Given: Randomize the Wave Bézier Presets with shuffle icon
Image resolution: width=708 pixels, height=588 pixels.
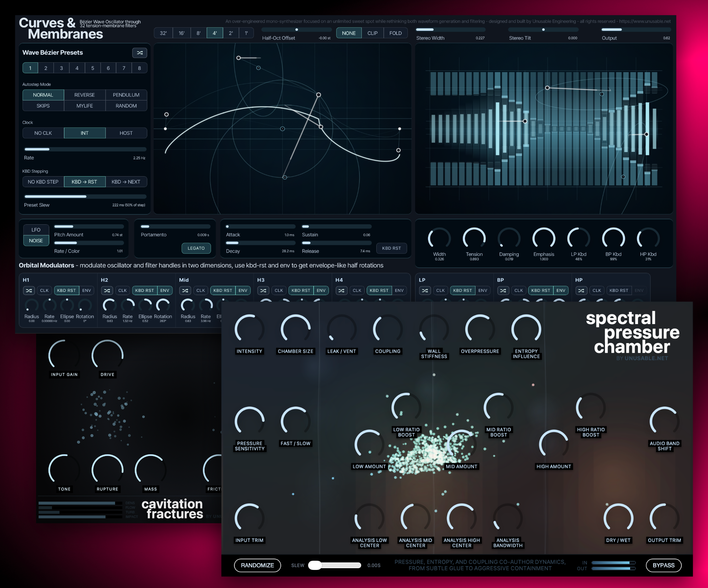Looking at the screenshot, I should click(x=139, y=53).
